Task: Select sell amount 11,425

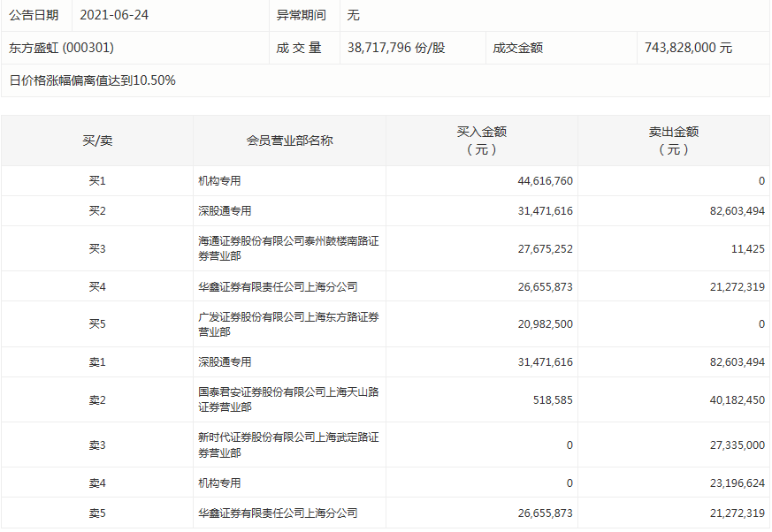Action: pyautogui.click(x=748, y=249)
